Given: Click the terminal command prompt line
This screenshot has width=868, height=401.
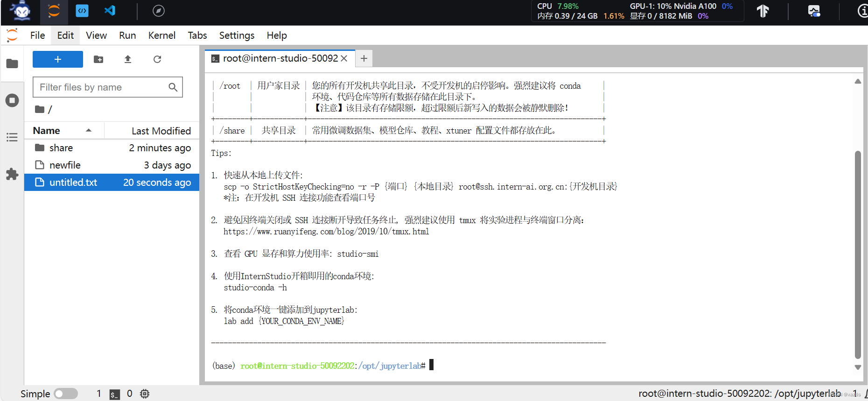Looking at the screenshot, I should 323,366.
